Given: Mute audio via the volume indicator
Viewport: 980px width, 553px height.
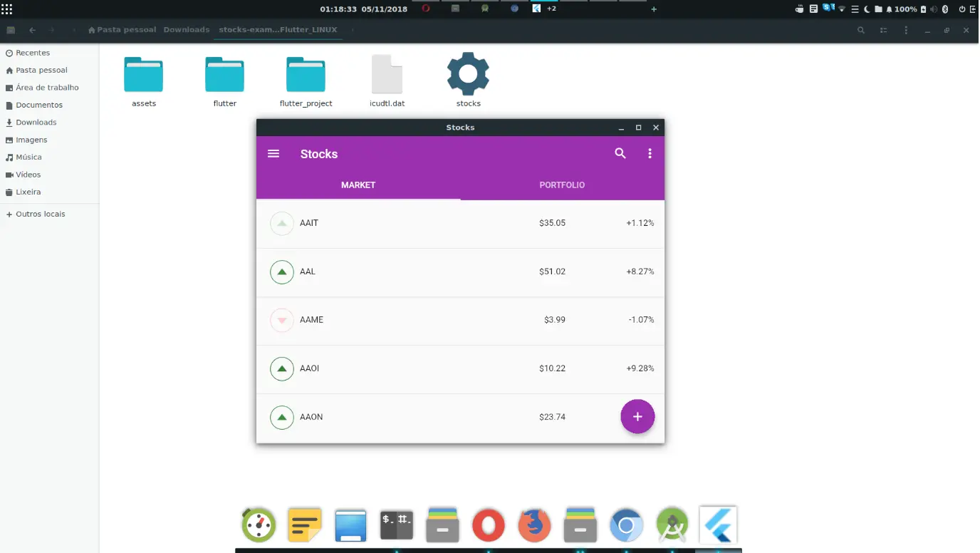Looking at the screenshot, I should (934, 9).
